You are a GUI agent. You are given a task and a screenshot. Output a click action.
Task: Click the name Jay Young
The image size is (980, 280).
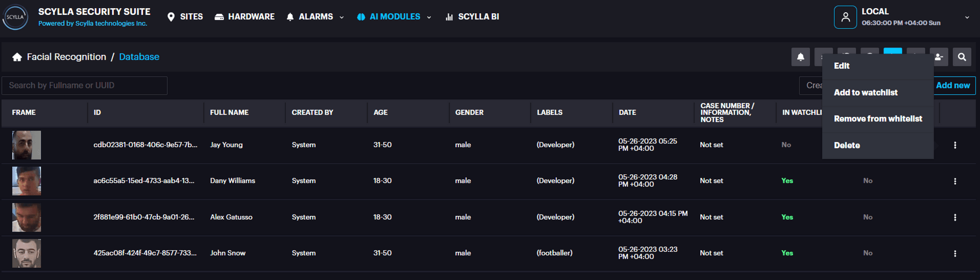[x=226, y=145]
